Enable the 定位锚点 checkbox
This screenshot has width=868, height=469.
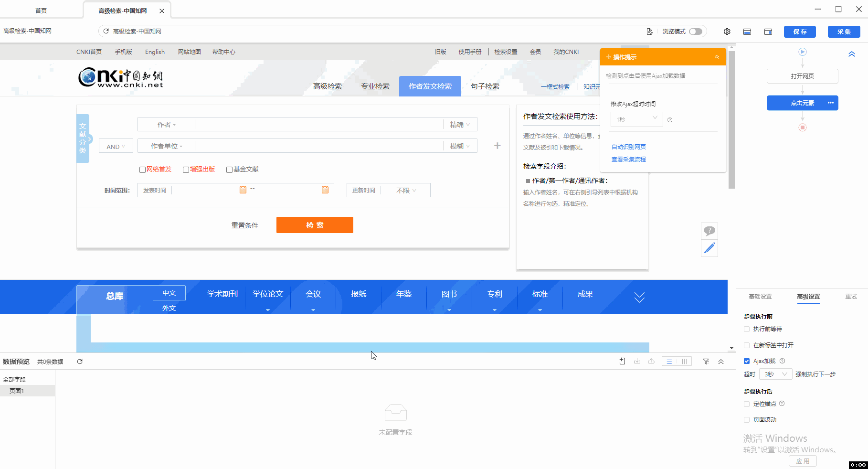[747, 404]
